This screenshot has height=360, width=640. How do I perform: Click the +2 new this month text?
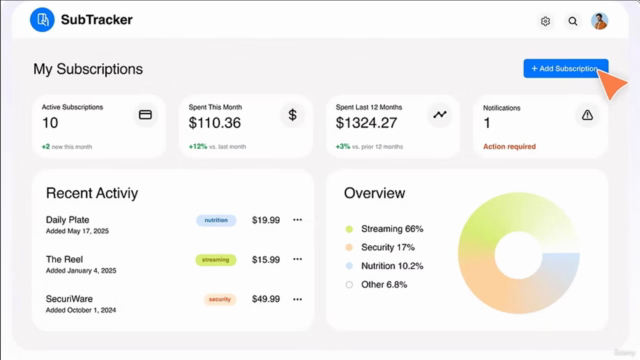[67, 147]
